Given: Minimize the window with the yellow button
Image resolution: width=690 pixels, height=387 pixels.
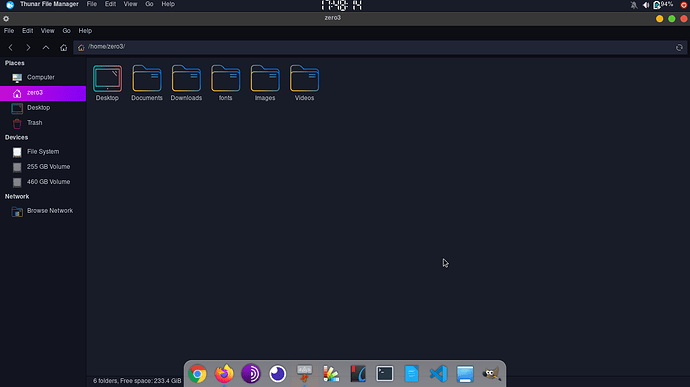Looking at the screenshot, I should [x=660, y=18].
